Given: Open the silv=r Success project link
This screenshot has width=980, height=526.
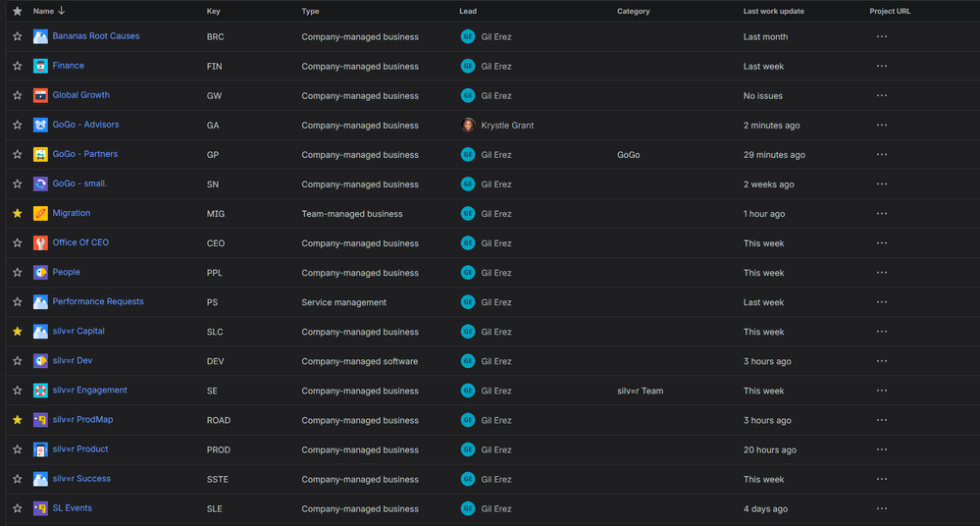Looking at the screenshot, I should point(81,479).
